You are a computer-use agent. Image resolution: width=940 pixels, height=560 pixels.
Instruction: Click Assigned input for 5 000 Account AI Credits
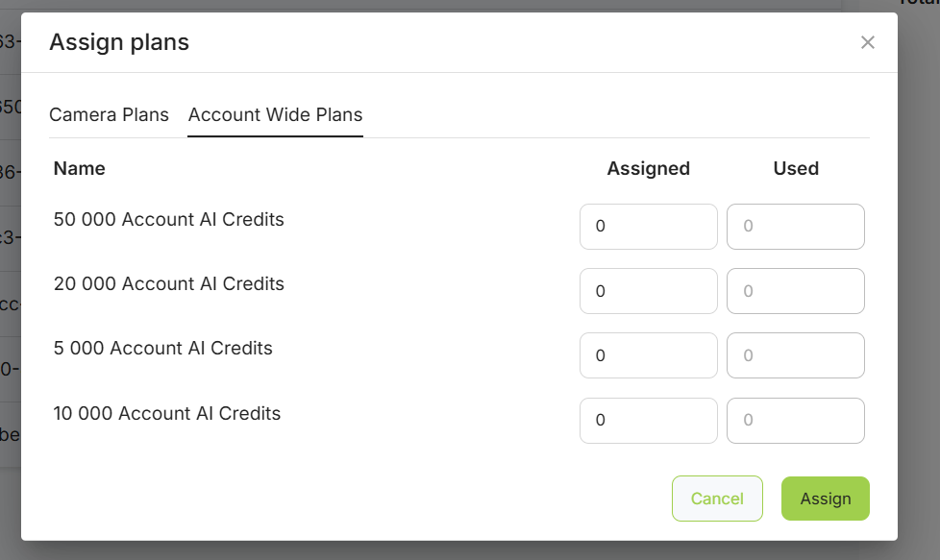(x=648, y=355)
